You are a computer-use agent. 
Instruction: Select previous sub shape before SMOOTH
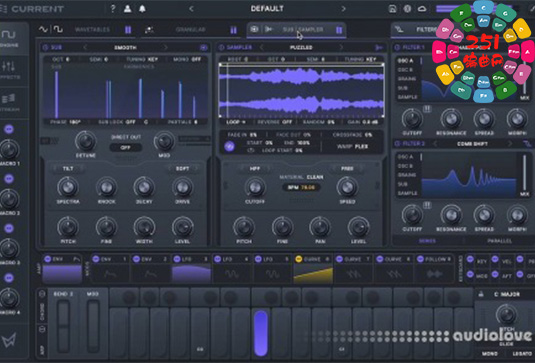(x=85, y=47)
